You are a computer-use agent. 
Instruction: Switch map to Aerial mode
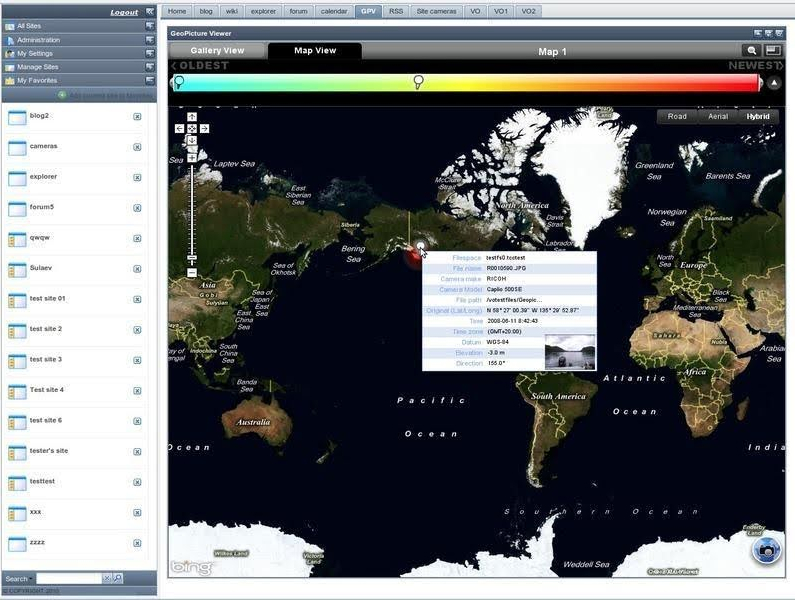click(x=718, y=116)
